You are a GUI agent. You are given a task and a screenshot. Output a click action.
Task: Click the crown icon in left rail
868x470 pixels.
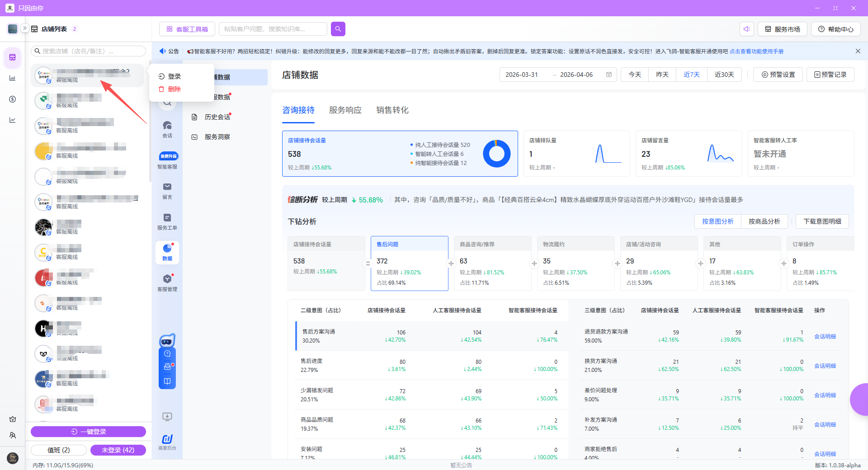[x=13, y=419]
